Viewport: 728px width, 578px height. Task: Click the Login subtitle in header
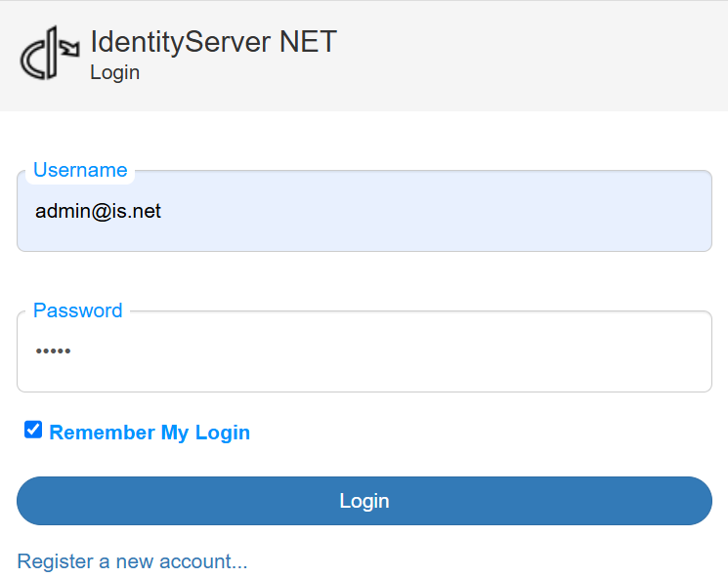click(x=114, y=73)
